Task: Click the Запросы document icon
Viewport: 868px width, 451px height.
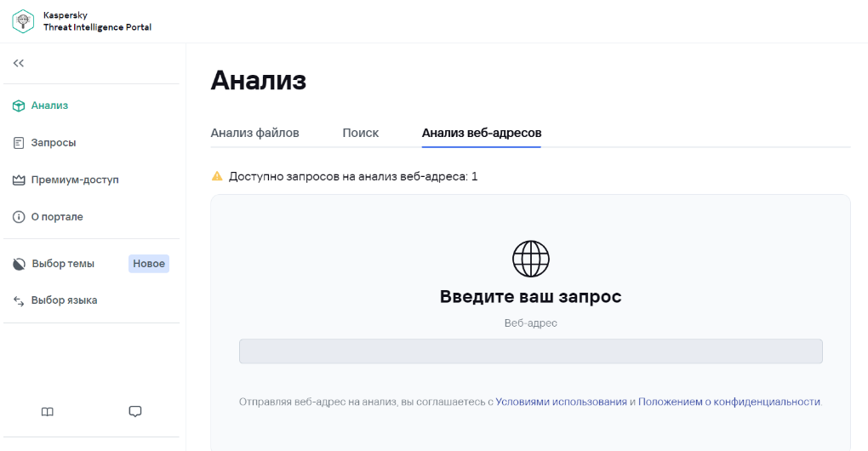Action: coord(19,143)
